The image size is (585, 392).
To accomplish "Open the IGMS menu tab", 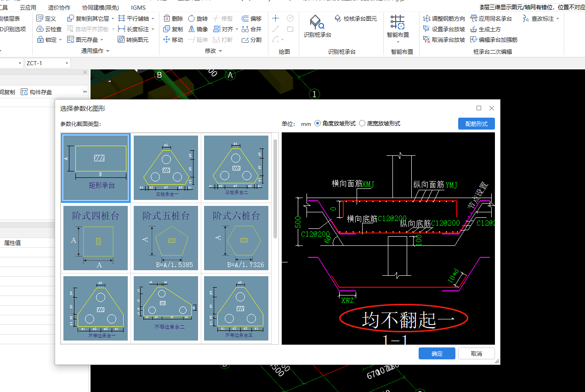I will [138, 7].
